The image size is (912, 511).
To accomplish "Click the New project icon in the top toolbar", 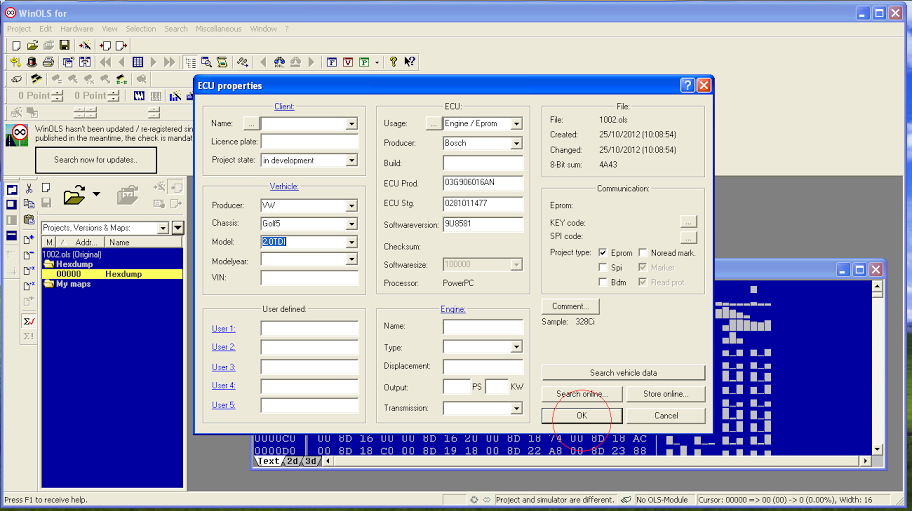I will pyautogui.click(x=16, y=45).
